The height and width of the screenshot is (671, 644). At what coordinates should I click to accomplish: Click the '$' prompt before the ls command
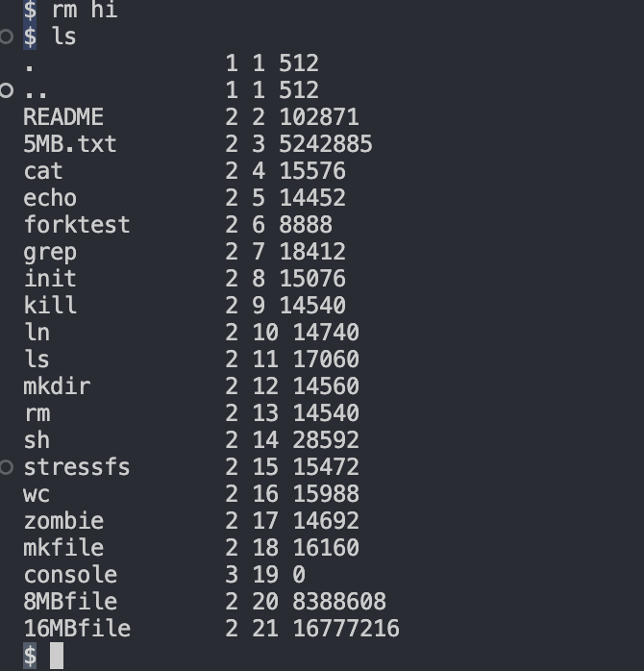click(30, 37)
